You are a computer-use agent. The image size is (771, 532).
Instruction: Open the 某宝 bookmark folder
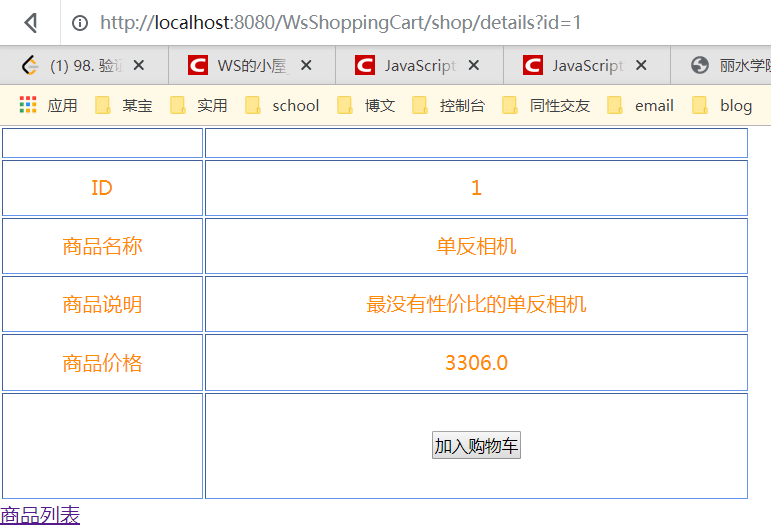(124, 105)
